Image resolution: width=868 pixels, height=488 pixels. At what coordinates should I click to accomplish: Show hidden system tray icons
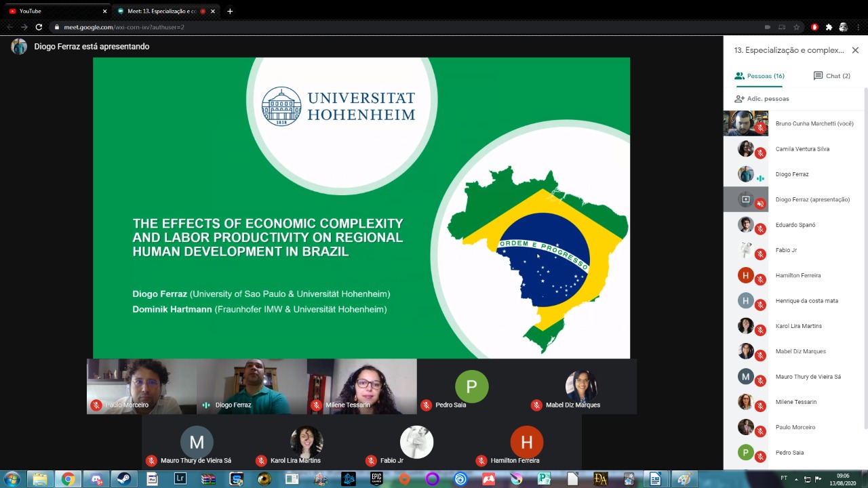pyautogui.click(x=796, y=479)
